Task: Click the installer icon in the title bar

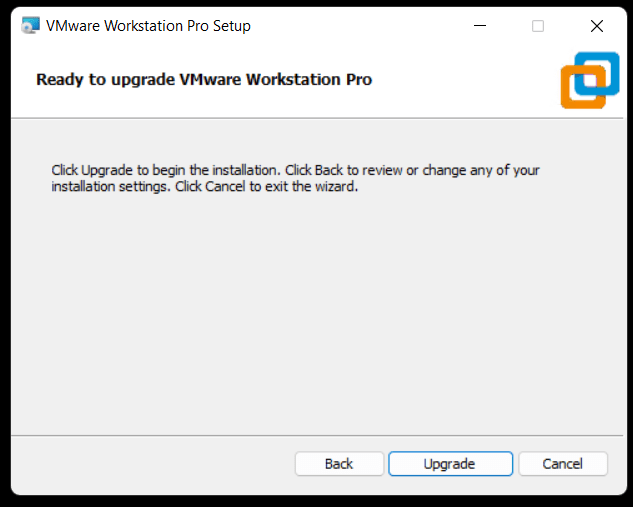Action: tap(29, 26)
